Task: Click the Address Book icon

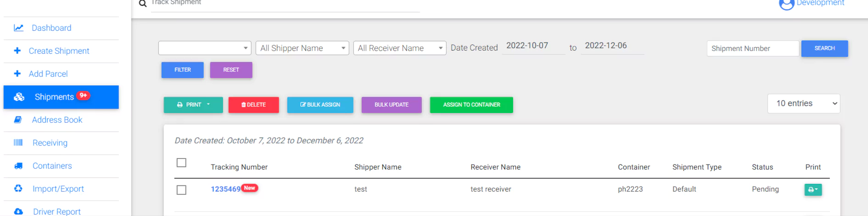Action: (x=18, y=120)
